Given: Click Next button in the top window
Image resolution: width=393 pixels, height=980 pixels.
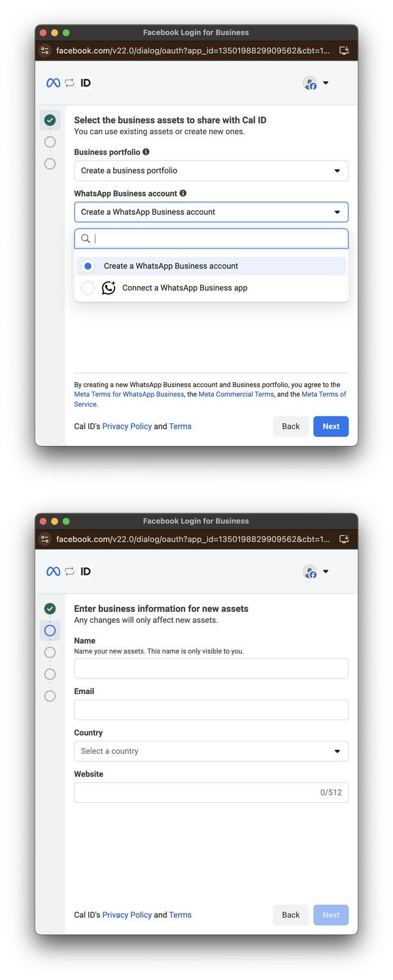Looking at the screenshot, I should tap(331, 427).
